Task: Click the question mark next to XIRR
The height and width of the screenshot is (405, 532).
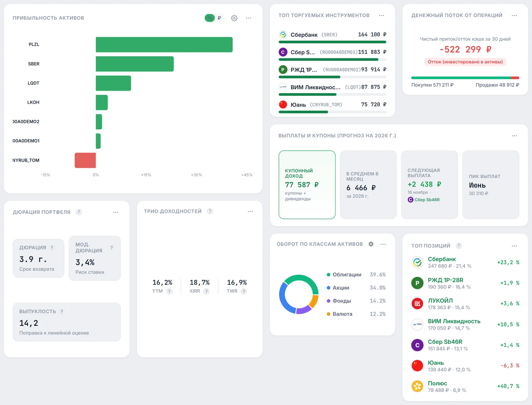Action: pyautogui.click(x=206, y=291)
